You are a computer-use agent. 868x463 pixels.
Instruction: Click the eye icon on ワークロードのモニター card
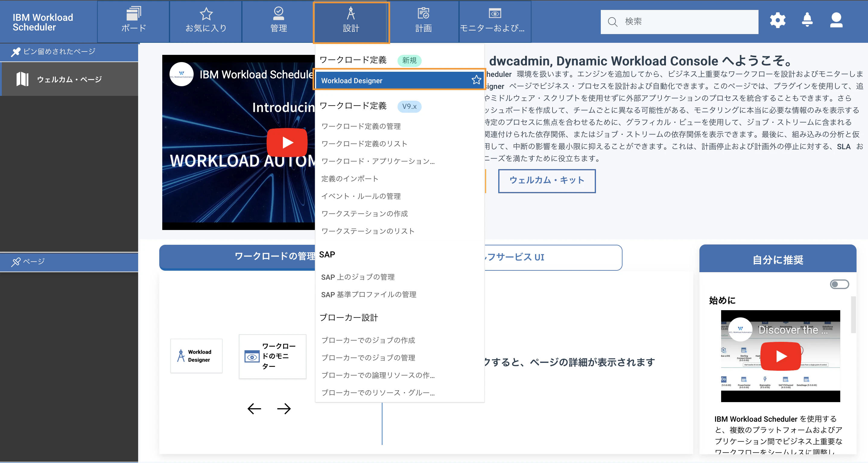click(252, 357)
